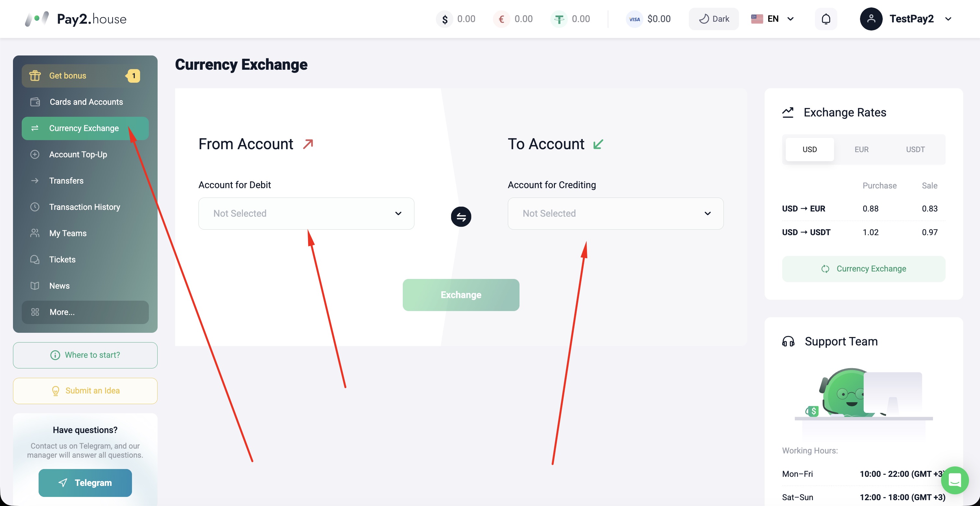Viewport: 980px width, 506px height.
Task: Click the euro balance icon
Action: (x=501, y=19)
